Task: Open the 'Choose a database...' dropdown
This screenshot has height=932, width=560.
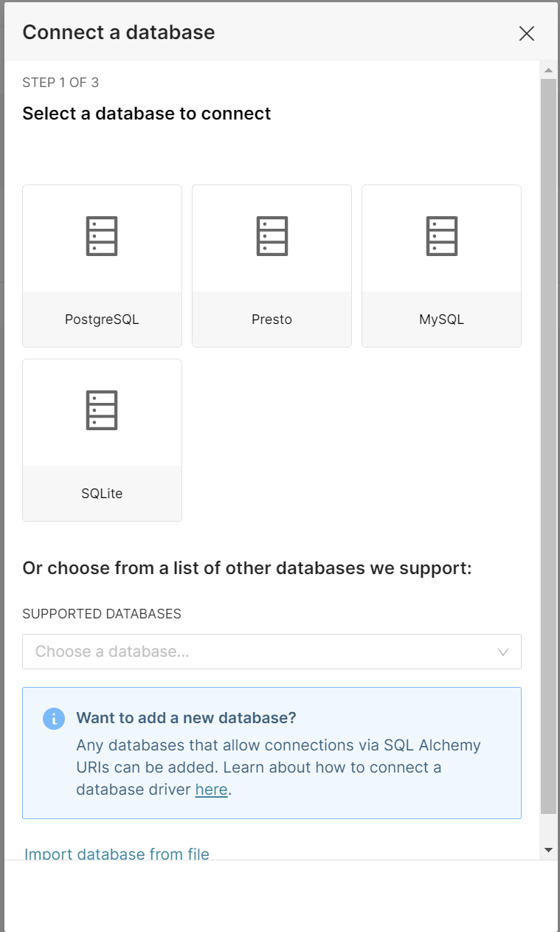Action: pyautogui.click(x=272, y=652)
